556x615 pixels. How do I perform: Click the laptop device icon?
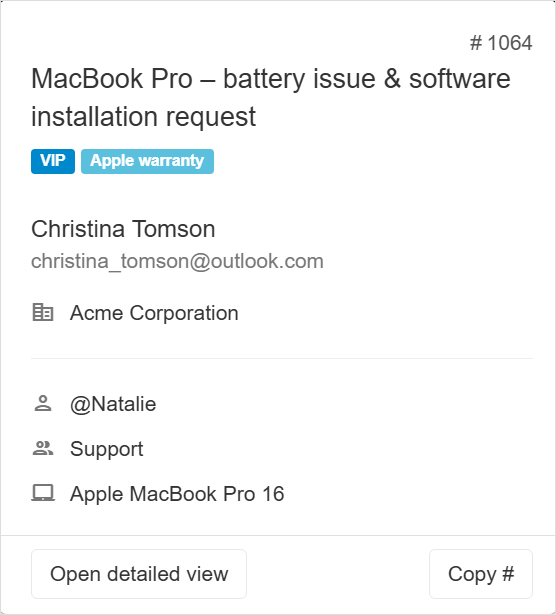[x=43, y=493]
